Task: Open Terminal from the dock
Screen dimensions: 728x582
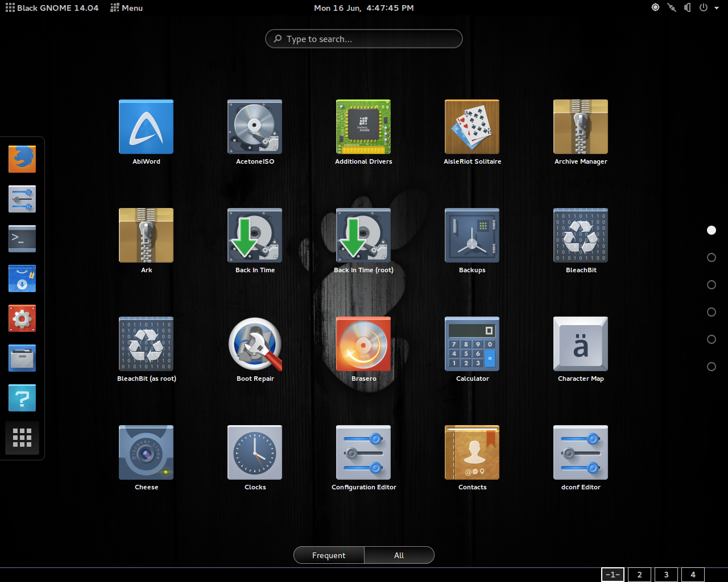Action: pyautogui.click(x=22, y=239)
